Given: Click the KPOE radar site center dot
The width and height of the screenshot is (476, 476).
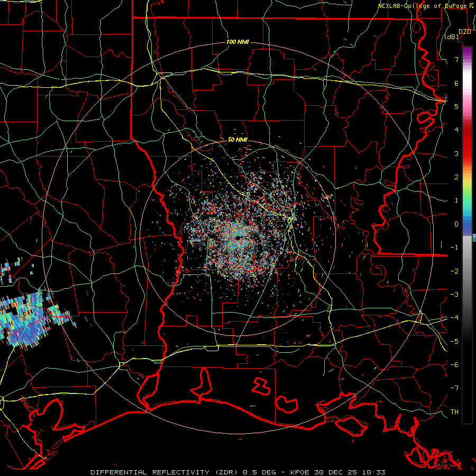Looking at the screenshot, I should tap(238, 237).
